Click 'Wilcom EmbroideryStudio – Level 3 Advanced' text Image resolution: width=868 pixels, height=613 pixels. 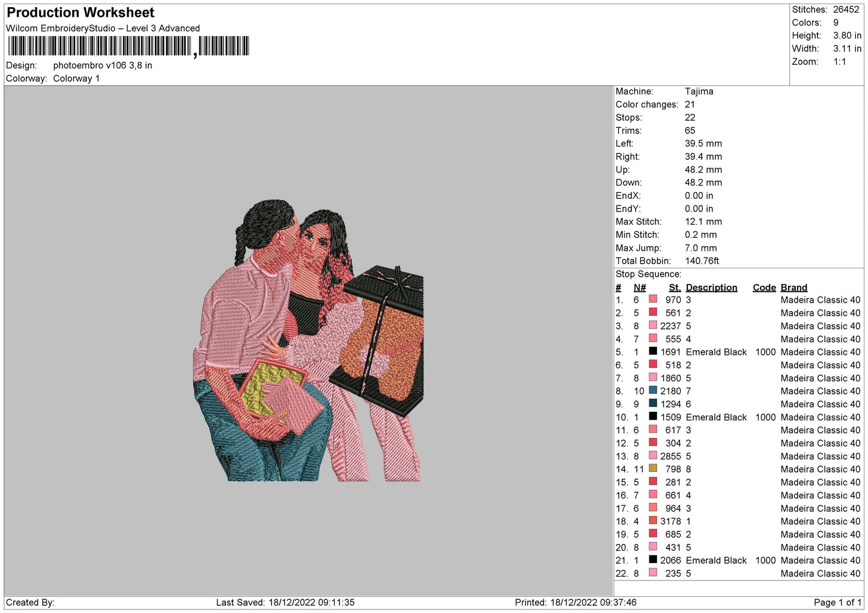(103, 28)
